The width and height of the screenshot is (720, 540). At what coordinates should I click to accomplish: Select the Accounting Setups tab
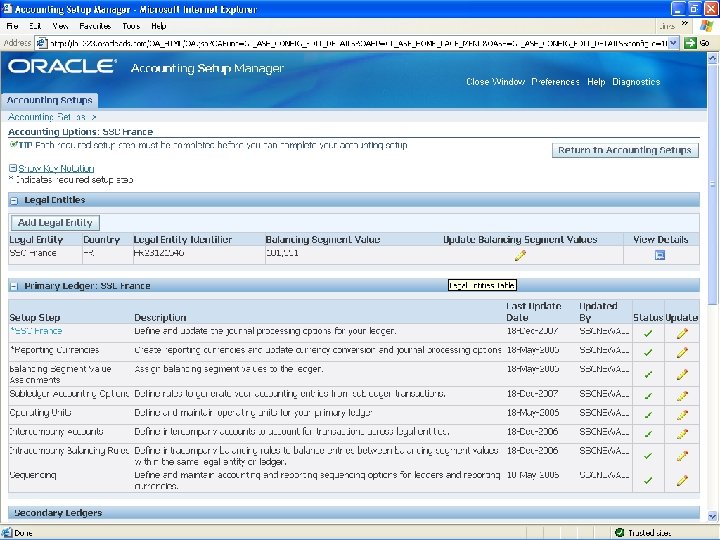coord(49,100)
